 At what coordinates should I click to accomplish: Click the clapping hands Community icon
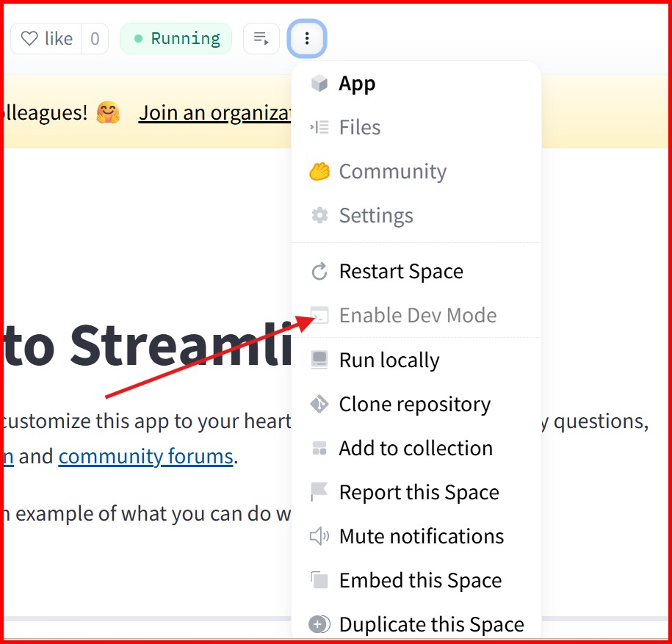(319, 171)
